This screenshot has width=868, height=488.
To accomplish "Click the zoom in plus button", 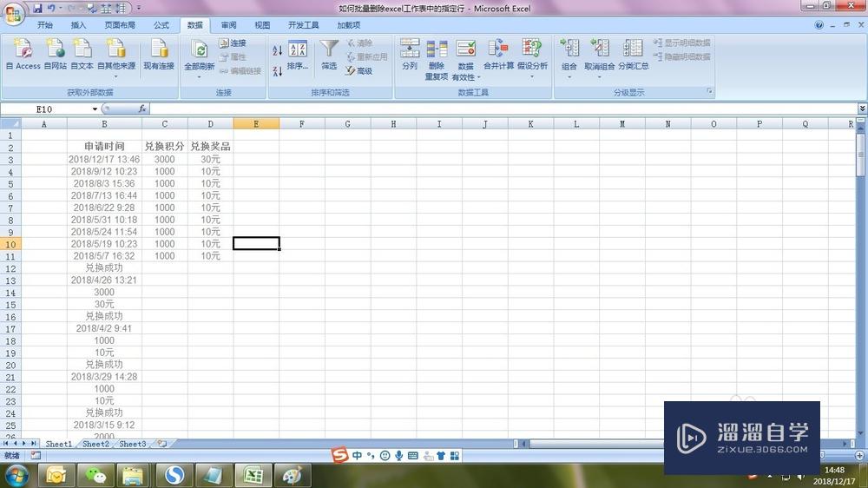I will [x=859, y=455].
